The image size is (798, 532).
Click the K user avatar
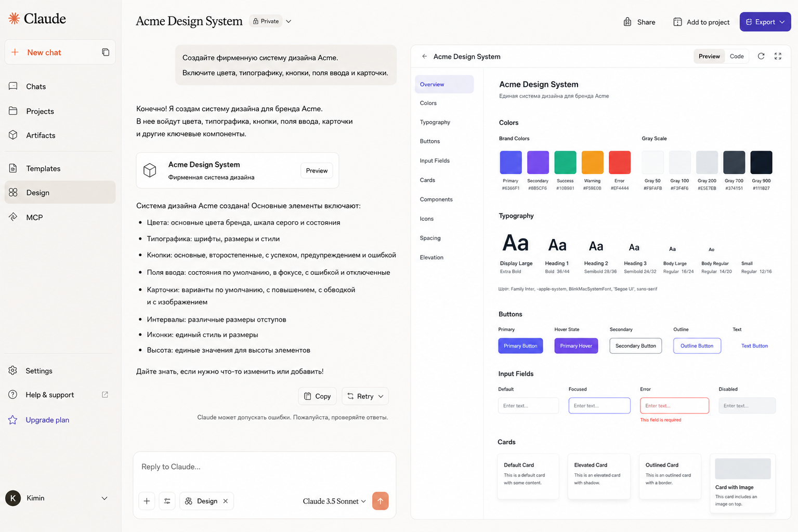click(13, 498)
